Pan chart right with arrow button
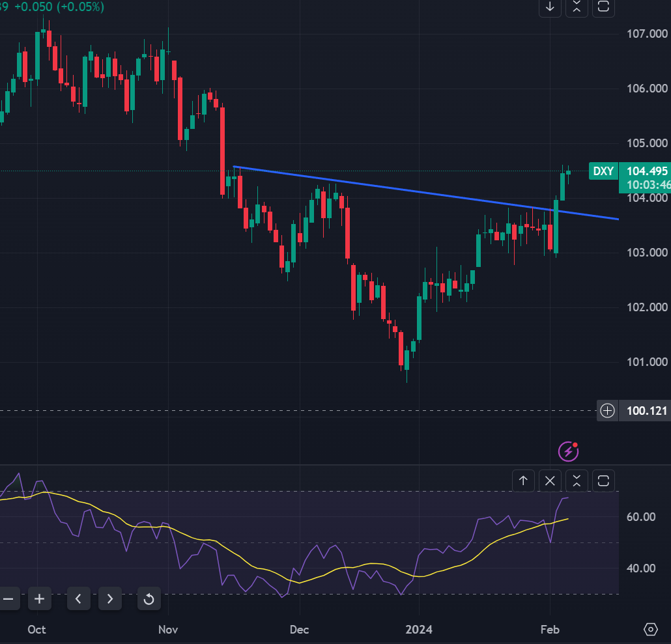Image resolution: width=671 pixels, height=644 pixels. tap(110, 598)
